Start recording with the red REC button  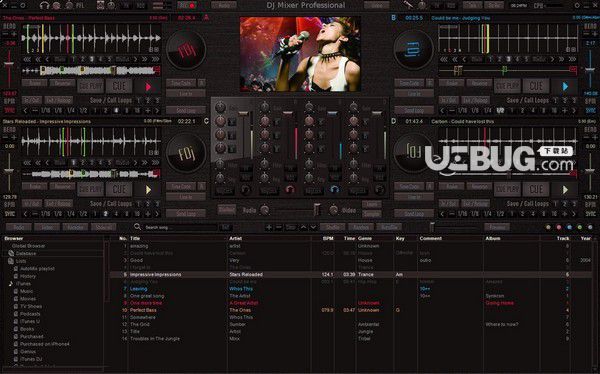(x=187, y=5)
